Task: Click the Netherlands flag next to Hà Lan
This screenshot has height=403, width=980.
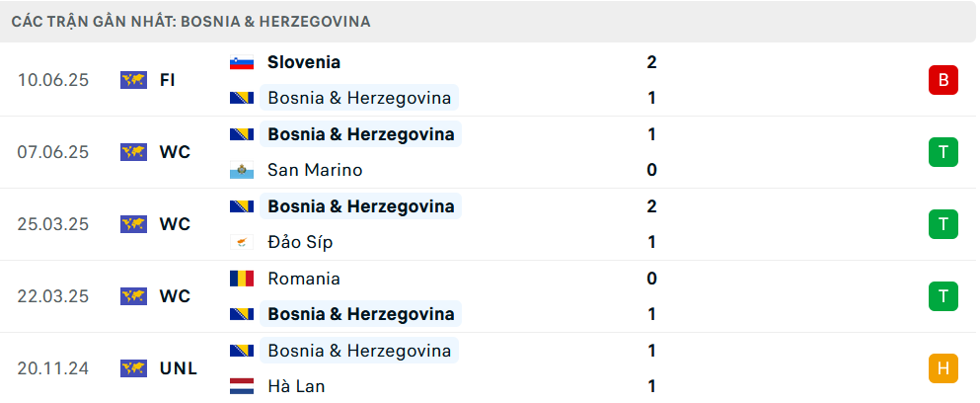Action: [x=242, y=386]
